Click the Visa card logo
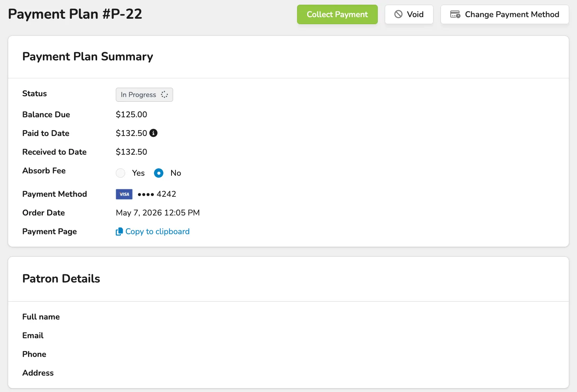 (x=124, y=194)
